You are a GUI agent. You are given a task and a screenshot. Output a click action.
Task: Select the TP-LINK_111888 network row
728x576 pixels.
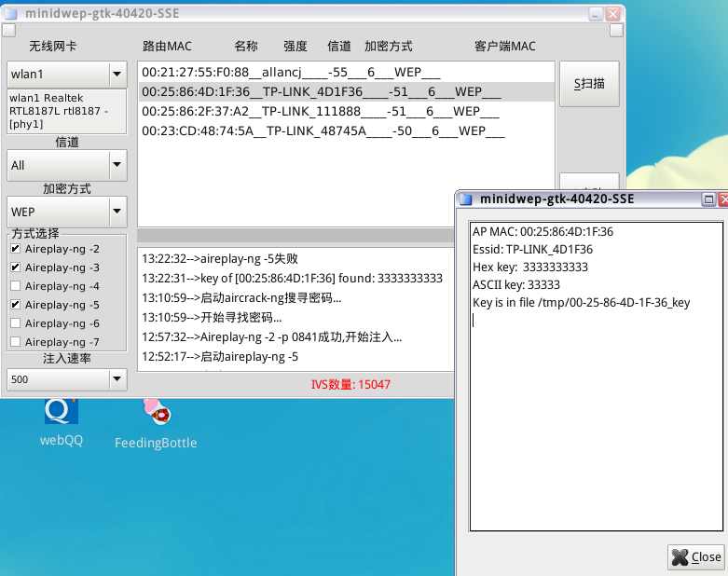(x=346, y=112)
